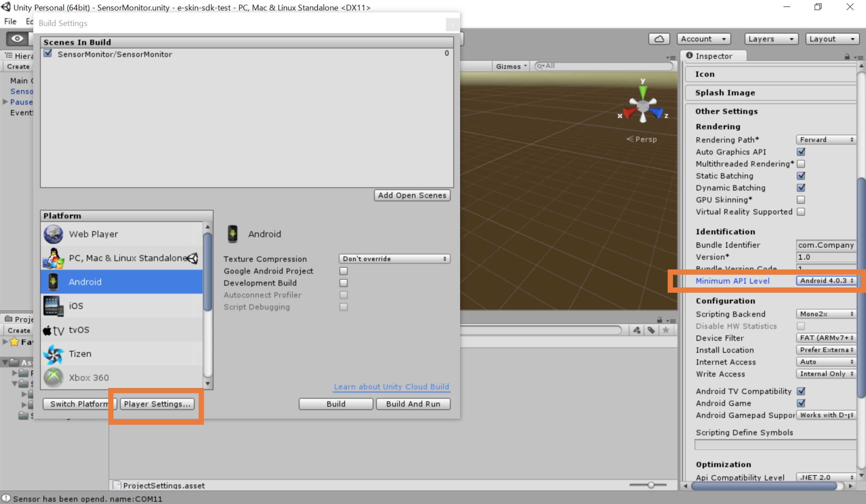This screenshot has width=866, height=504.
Task: Enable the Script Debugging checkbox
Action: pyautogui.click(x=343, y=307)
